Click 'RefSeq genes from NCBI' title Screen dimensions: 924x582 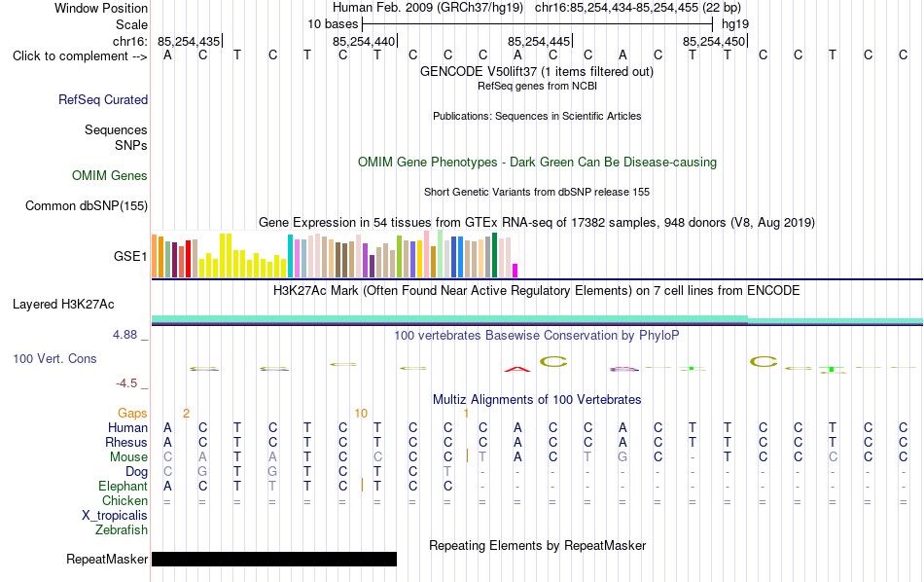[x=537, y=86]
